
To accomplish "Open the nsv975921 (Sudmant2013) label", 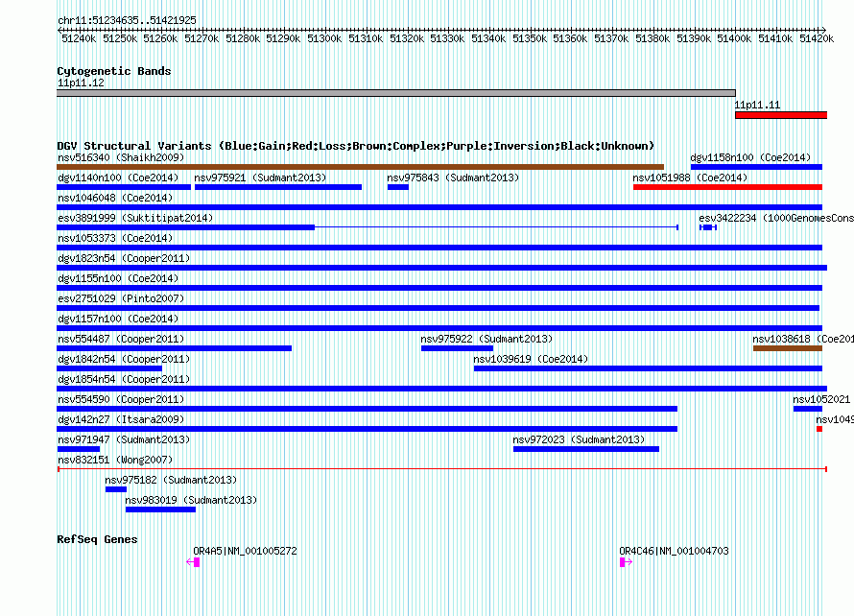I will [260, 178].
